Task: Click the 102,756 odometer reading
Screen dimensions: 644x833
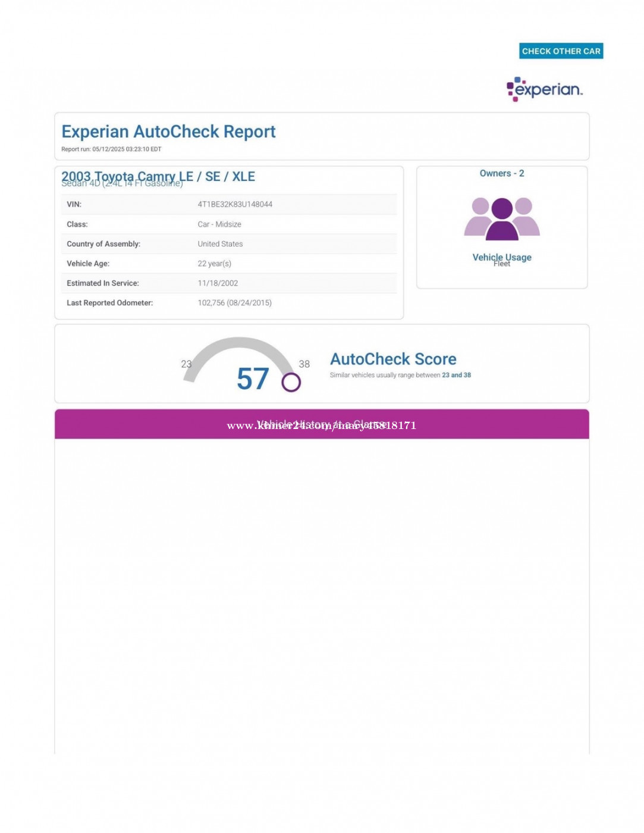Action: click(x=234, y=303)
